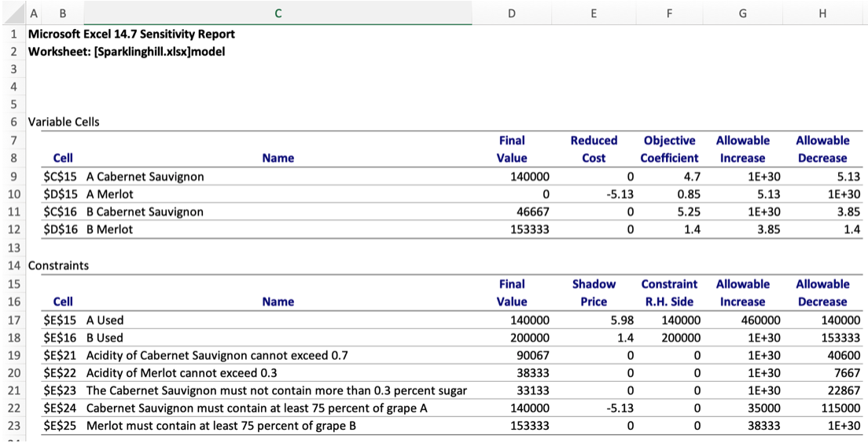Click allowable decrease 115000
This screenshot has width=868, height=443.
(840, 408)
